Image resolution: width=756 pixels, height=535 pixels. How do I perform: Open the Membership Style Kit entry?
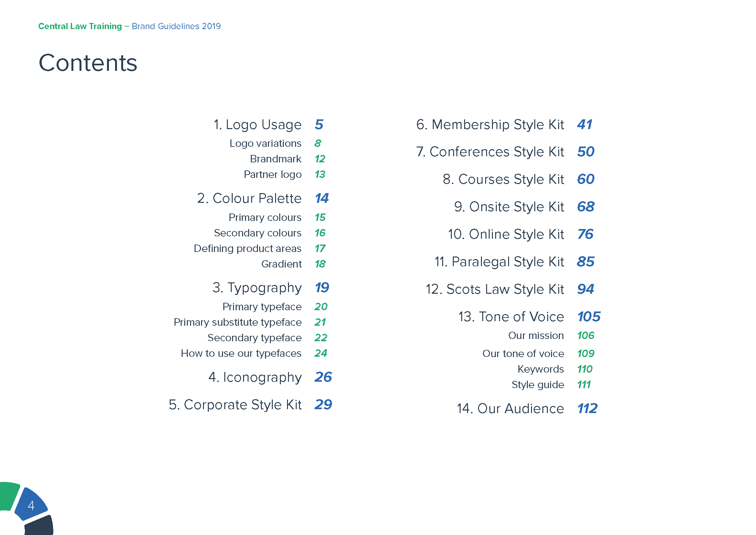pyautogui.click(x=490, y=125)
